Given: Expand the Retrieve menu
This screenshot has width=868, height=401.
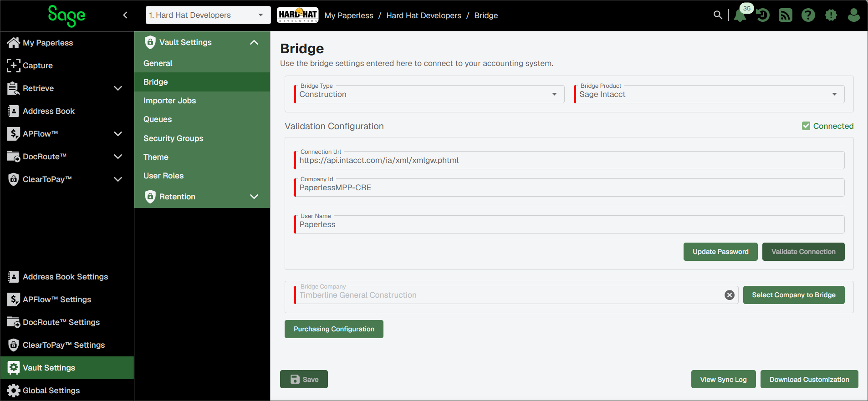Looking at the screenshot, I should click(118, 88).
